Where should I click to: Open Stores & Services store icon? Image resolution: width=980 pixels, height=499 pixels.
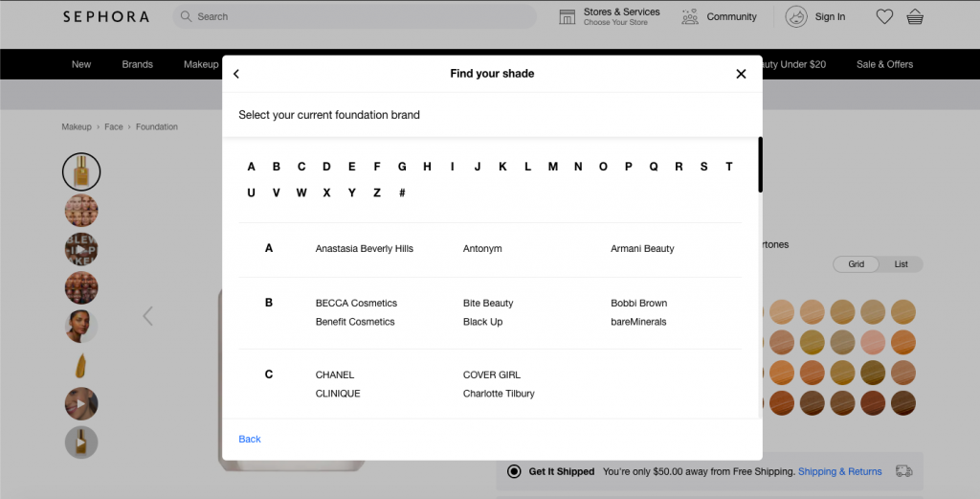(x=567, y=17)
